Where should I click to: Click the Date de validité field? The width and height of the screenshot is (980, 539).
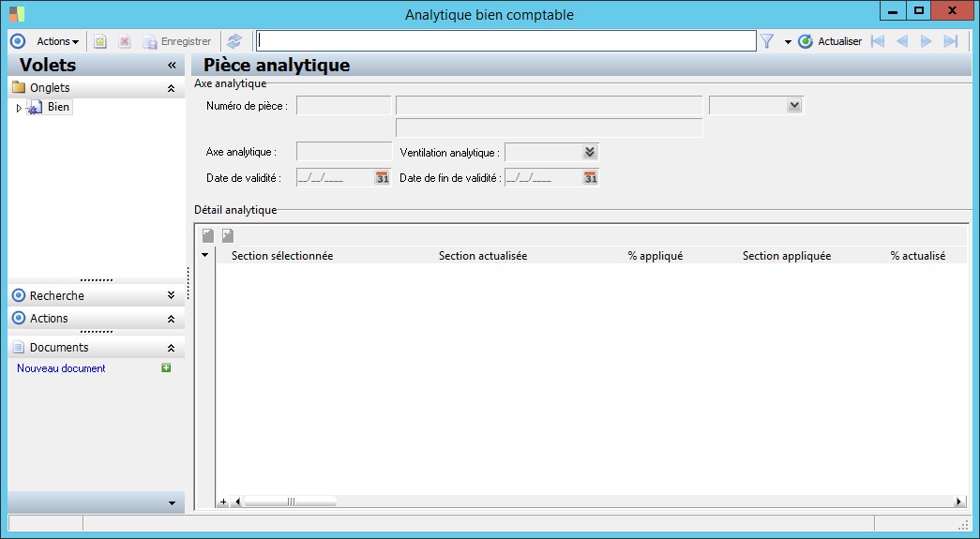(335, 178)
